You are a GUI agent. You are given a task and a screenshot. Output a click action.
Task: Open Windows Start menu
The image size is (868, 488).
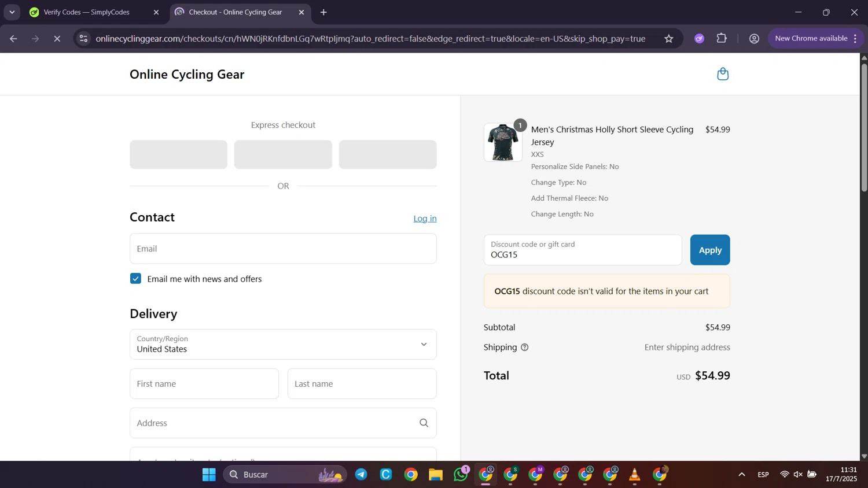(209, 475)
